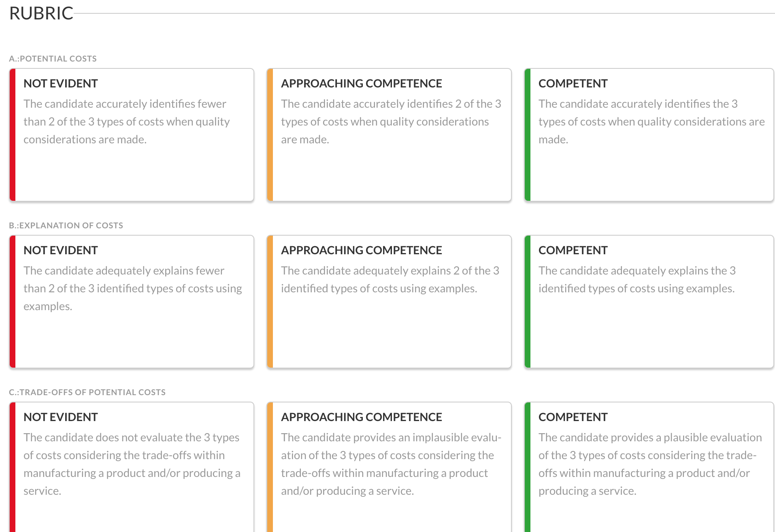Select Approaching Competence card under Potential Costs

click(389, 135)
